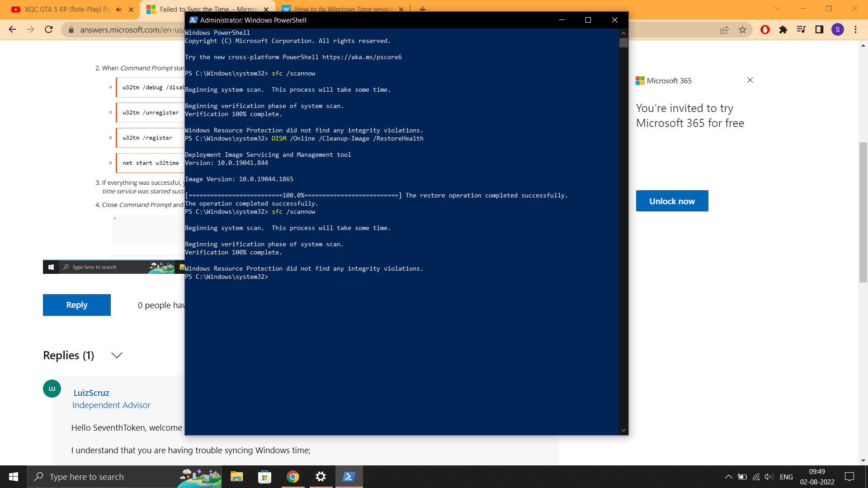Open the Wi-Fi network icon
The height and width of the screenshot is (488, 868).
756,477
